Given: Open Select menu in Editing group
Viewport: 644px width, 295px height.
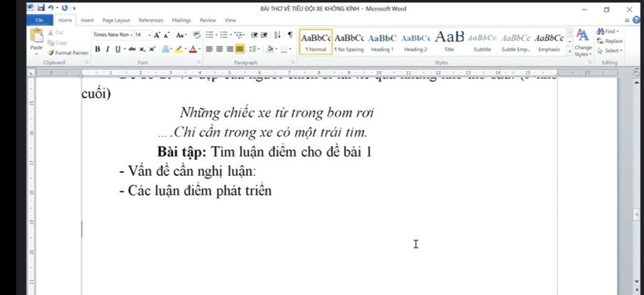Looking at the screenshot, I should click(610, 51).
